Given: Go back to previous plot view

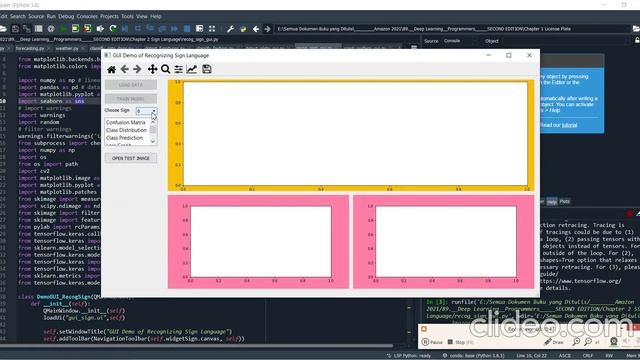Looking at the screenshot, I should (x=124, y=69).
